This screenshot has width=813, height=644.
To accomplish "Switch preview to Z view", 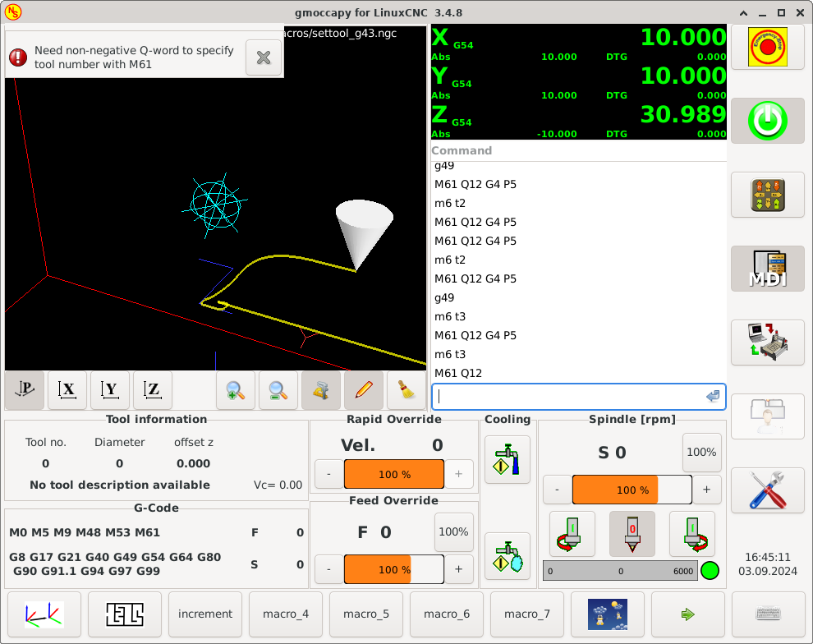I will tap(153, 390).
